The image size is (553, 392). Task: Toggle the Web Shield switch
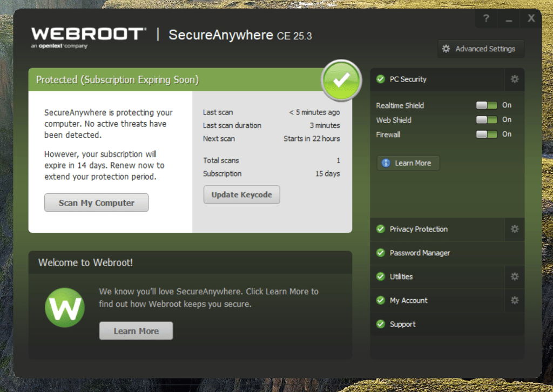[x=487, y=120]
